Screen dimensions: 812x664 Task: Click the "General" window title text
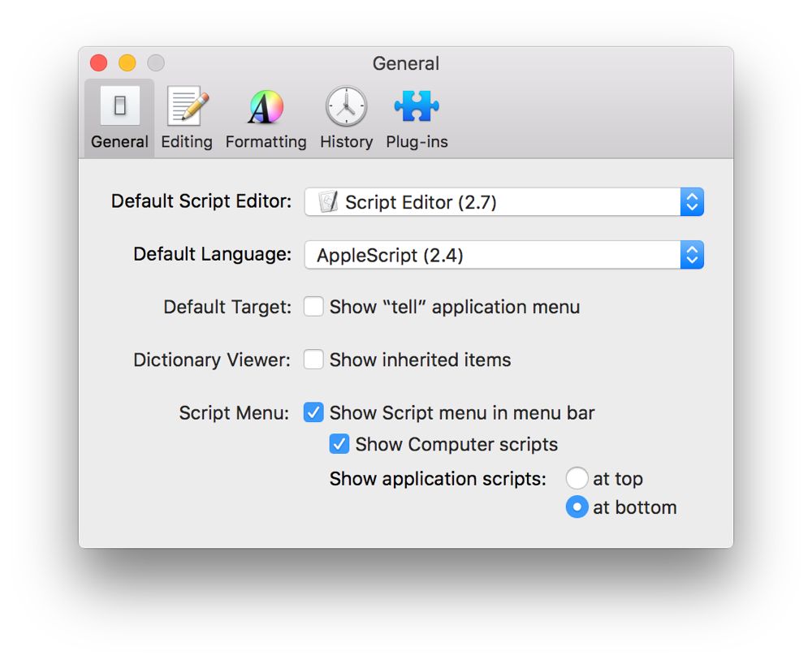point(406,63)
